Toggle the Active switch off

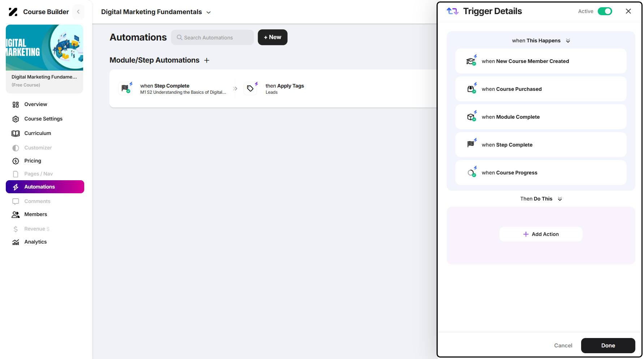(605, 11)
